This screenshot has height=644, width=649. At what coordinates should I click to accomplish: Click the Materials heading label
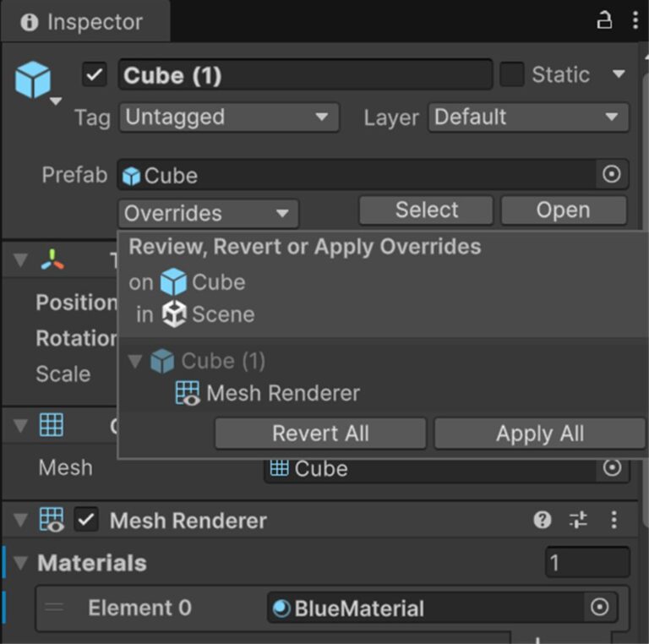coord(92,563)
